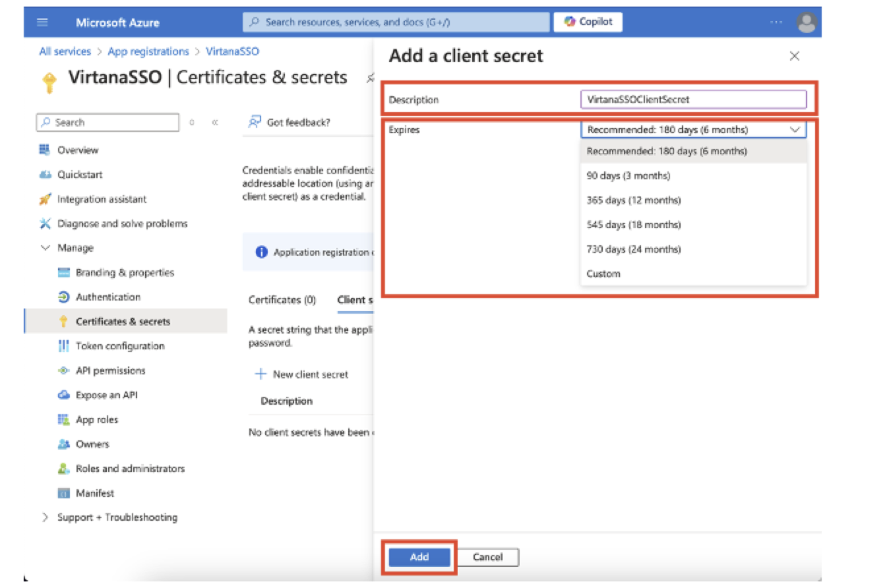Click the Certificates & secrets key icon
The width and height of the screenshot is (889, 588).
[64, 322]
